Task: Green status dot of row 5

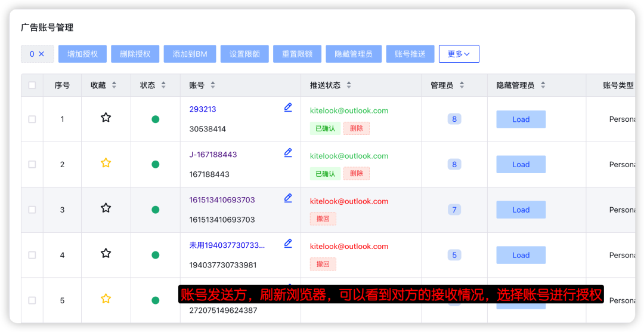Action: pos(155,300)
